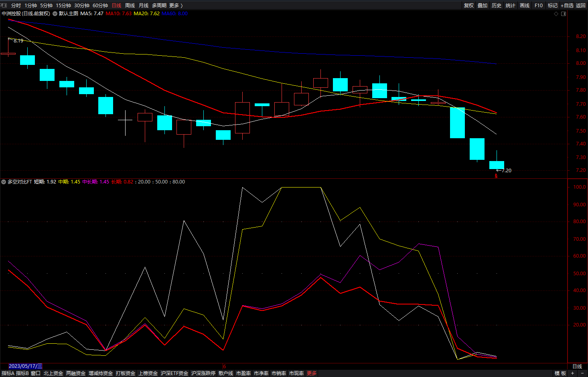
Task: Click the 叠加 overlay button
Action: [483, 6]
